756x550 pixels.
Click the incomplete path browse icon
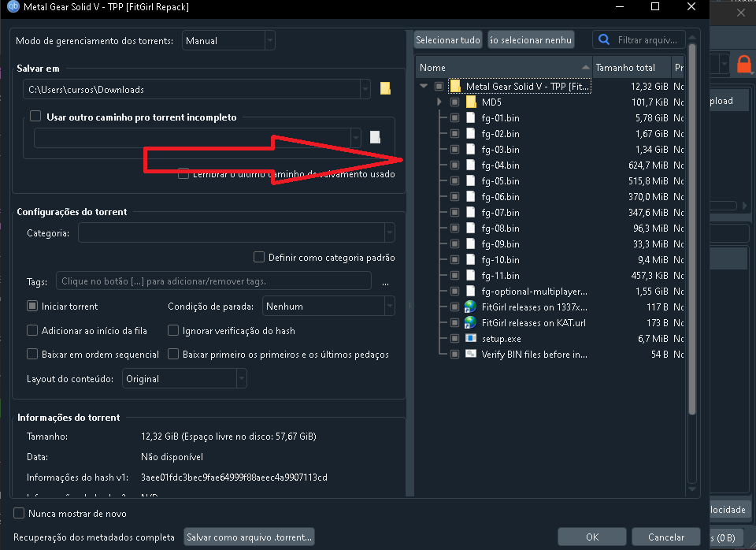(376, 137)
